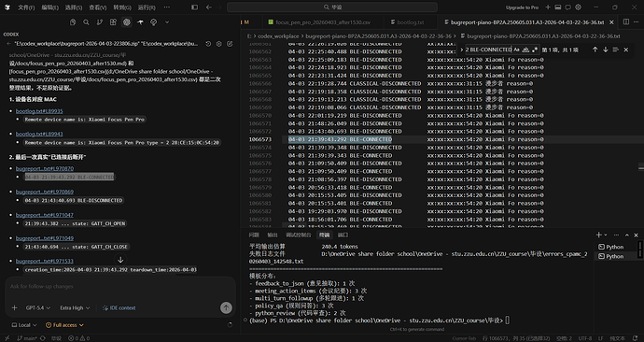Return to the Codex task list arrow

pos(8,44)
